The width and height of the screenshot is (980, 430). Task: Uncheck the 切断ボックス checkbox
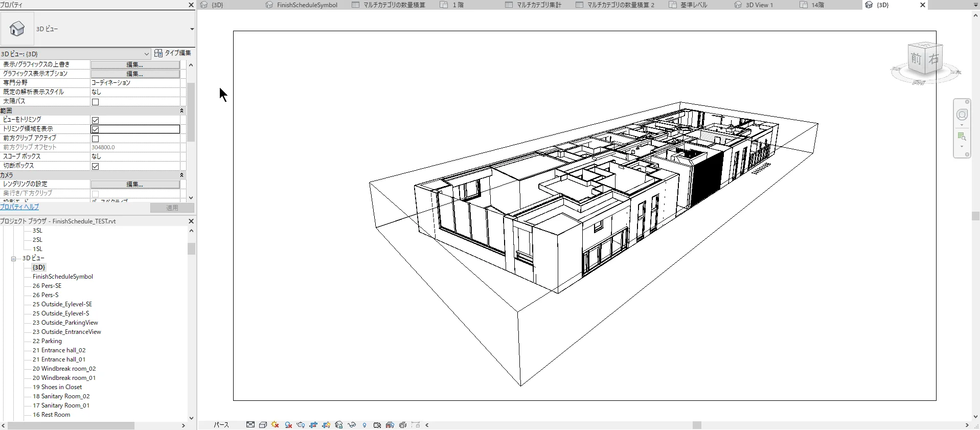coord(95,166)
